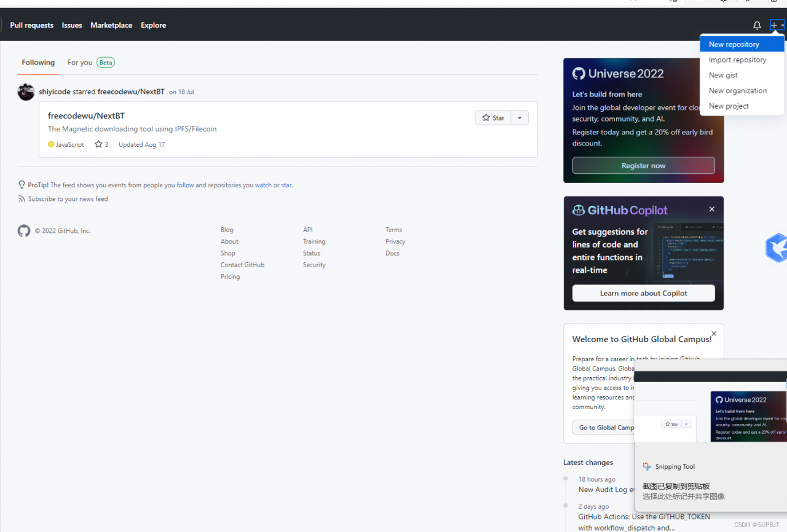Click the star link in ProTip

coord(287,185)
